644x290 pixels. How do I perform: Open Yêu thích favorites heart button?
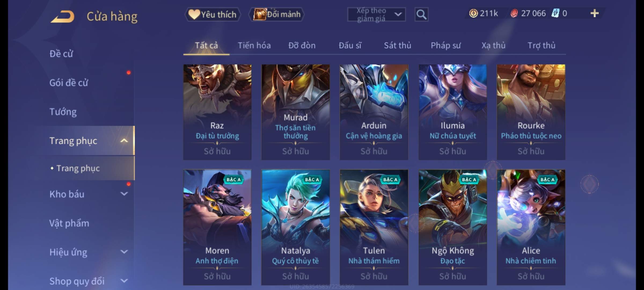213,14
